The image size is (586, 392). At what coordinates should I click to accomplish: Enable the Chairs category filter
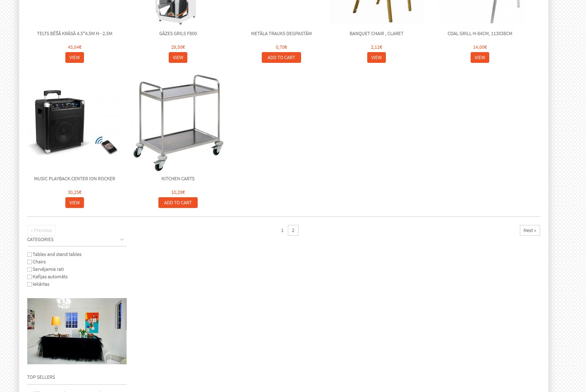(29, 262)
